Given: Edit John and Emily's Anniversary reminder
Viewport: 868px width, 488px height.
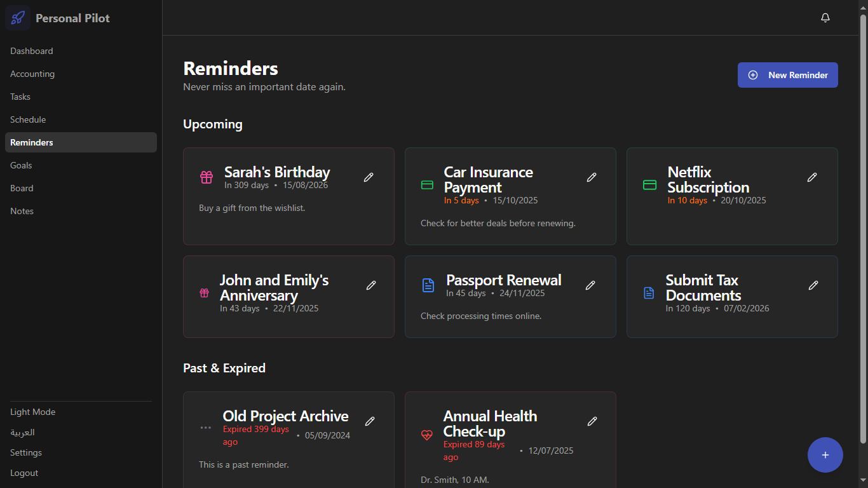Looking at the screenshot, I should [371, 285].
